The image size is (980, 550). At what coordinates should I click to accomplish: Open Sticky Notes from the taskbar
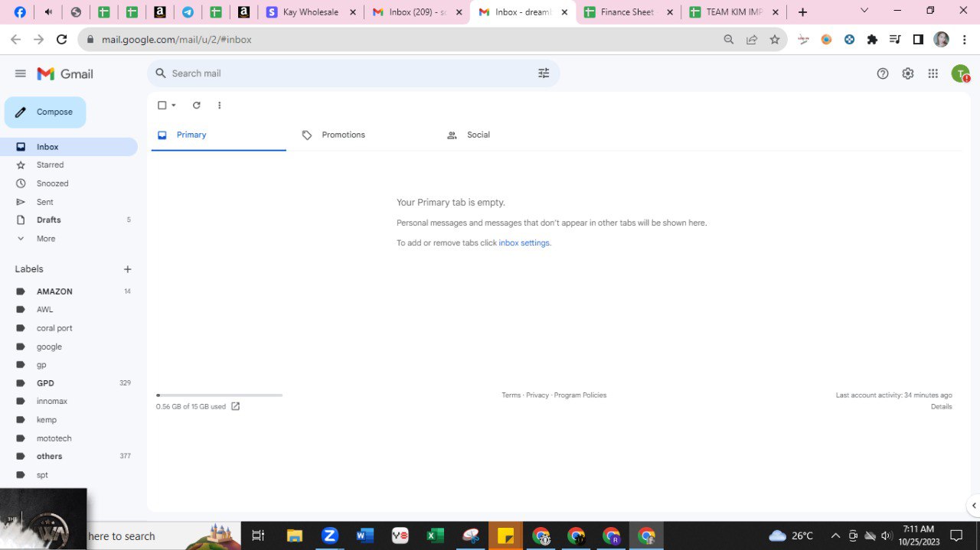tap(505, 535)
